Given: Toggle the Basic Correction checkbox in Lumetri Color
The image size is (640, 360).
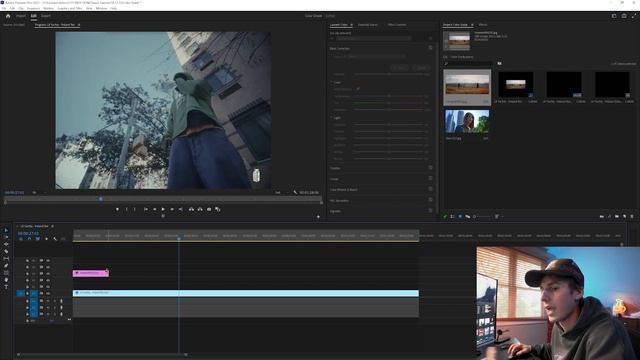Looking at the screenshot, I should click(x=430, y=48).
